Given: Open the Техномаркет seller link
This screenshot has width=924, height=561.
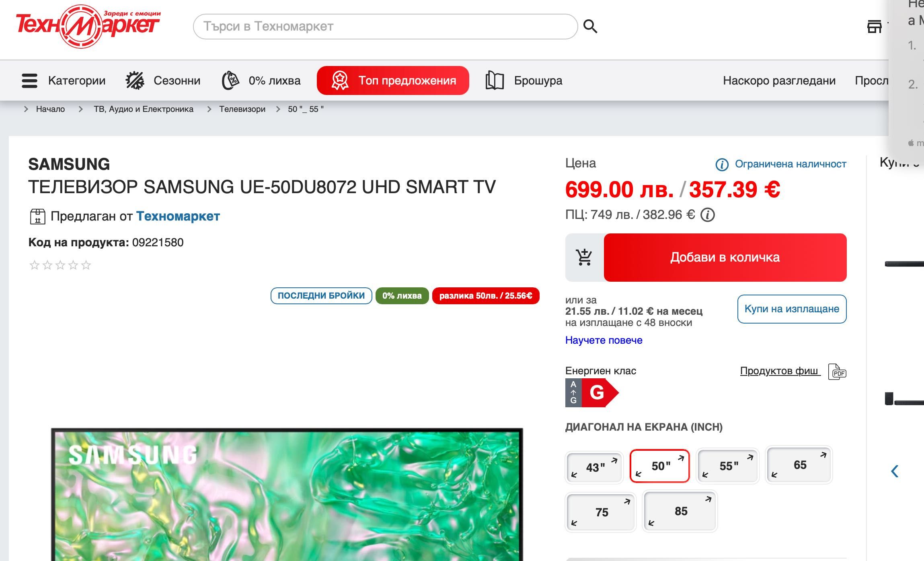Looking at the screenshot, I should 178,216.
